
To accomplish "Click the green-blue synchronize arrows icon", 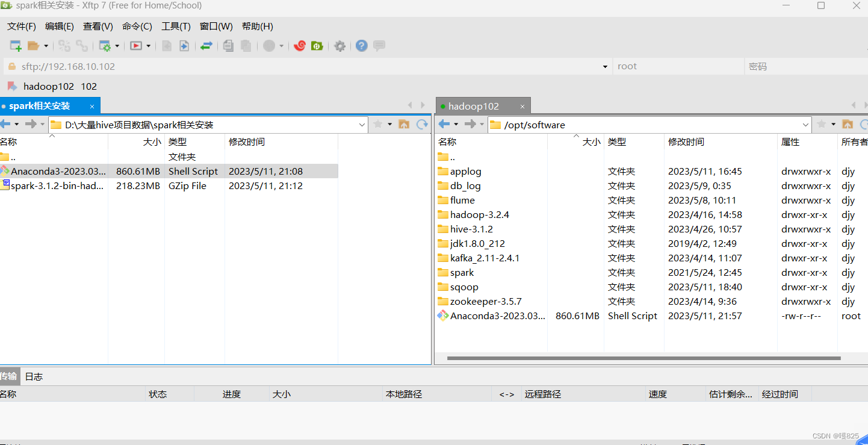I will pos(206,46).
